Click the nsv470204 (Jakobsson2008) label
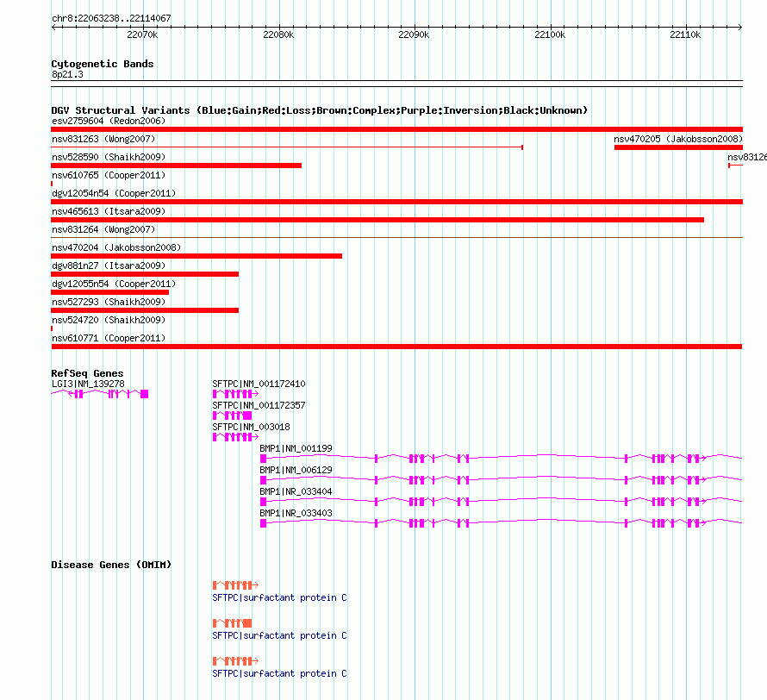The height and width of the screenshot is (700, 767). tap(116, 247)
